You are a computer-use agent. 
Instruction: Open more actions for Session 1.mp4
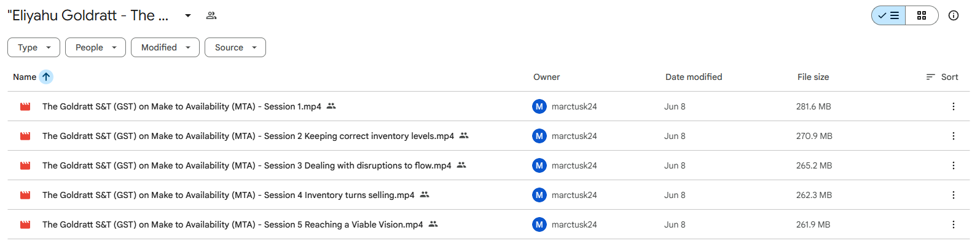click(954, 106)
